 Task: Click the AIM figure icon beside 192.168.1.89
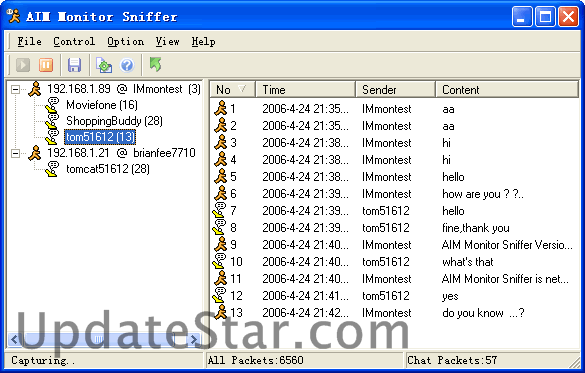pos(35,89)
